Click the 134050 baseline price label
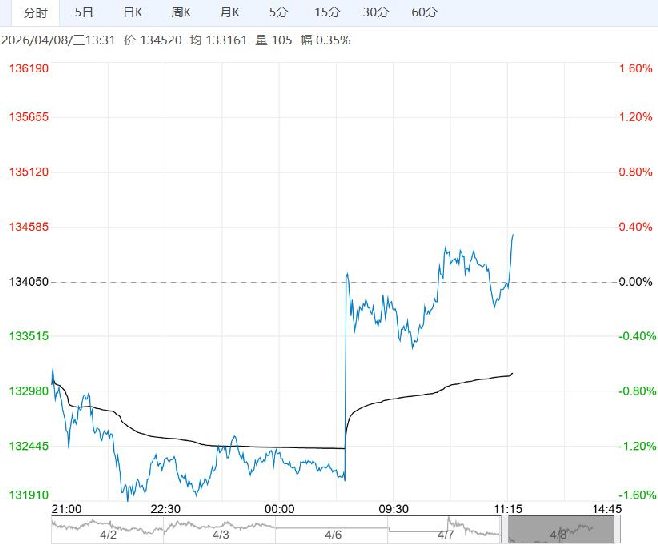The width and height of the screenshot is (658, 546). pyautogui.click(x=29, y=283)
